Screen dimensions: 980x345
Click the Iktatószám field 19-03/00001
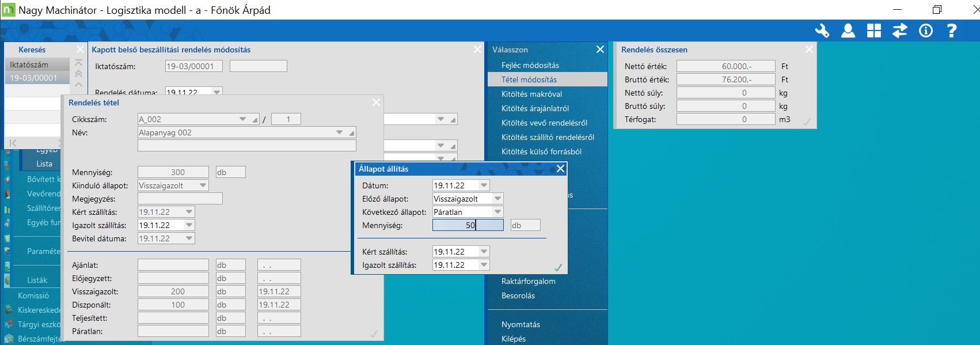click(x=193, y=66)
